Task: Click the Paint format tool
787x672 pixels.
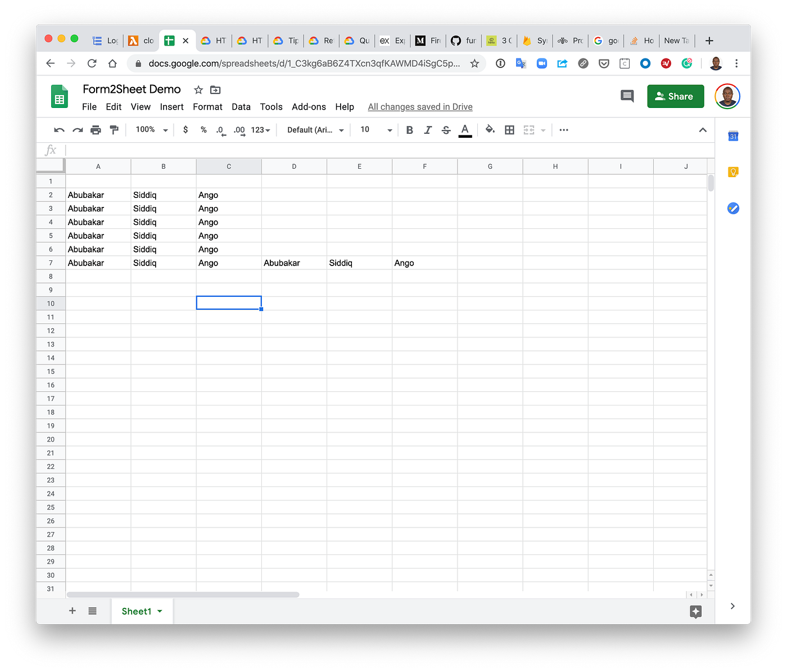Action: click(x=114, y=130)
